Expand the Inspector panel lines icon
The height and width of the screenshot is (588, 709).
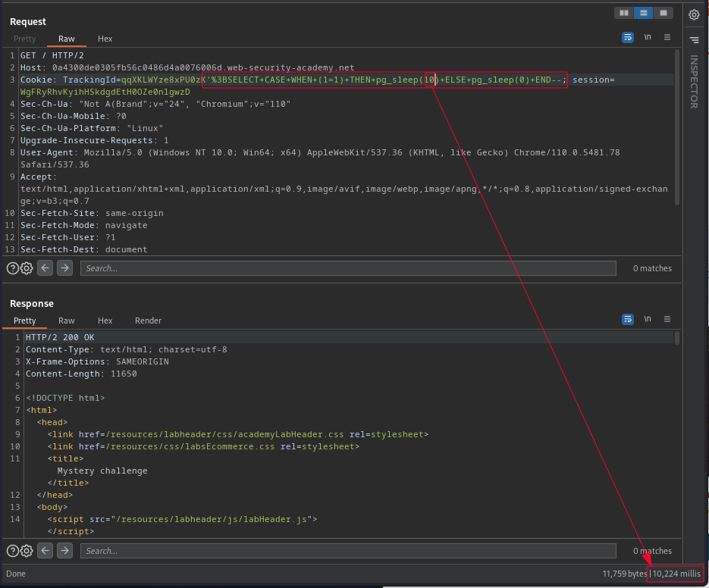[x=694, y=40]
